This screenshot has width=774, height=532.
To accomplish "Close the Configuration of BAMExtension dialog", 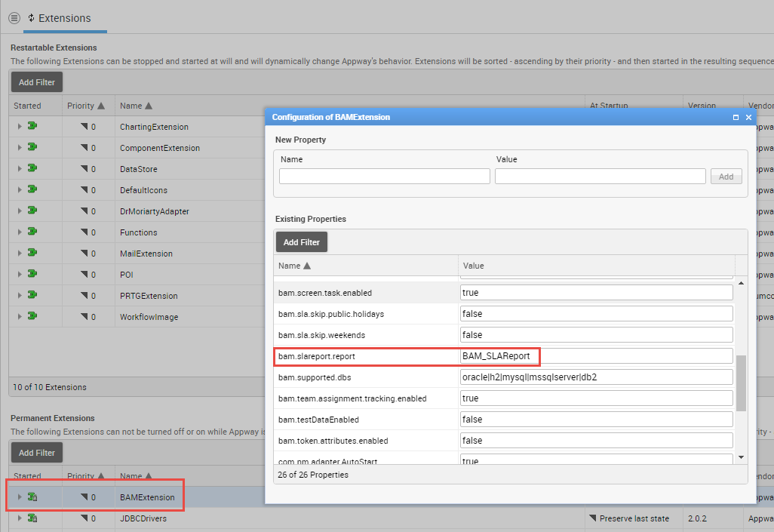I will [x=748, y=117].
